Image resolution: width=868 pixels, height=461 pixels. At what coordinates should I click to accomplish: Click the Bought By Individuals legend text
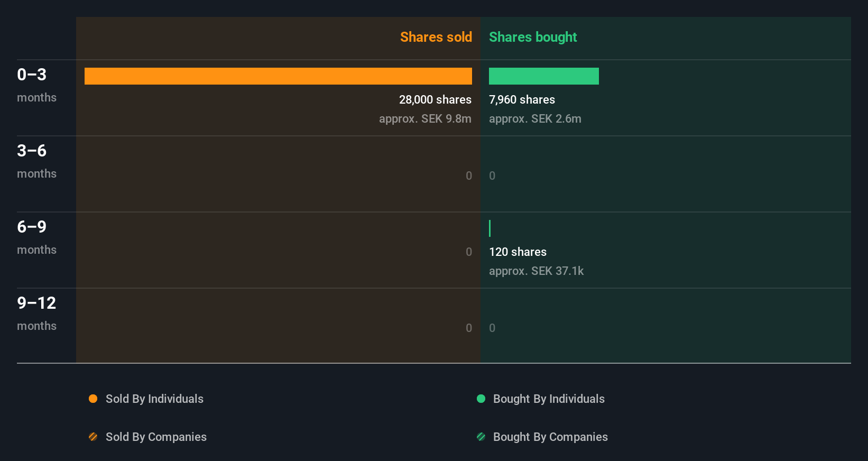pyautogui.click(x=549, y=399)
